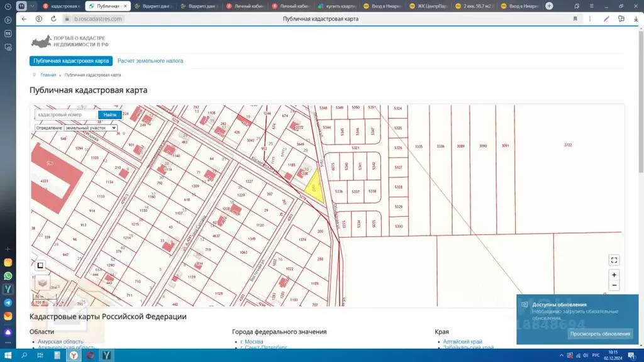Click the 'Найти' search button
The image size is (644, 362).
109,115
